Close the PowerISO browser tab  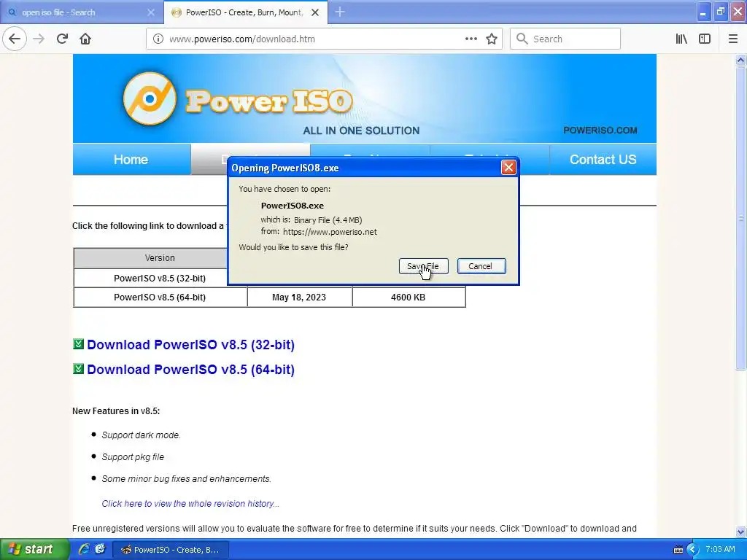[315, 12]
